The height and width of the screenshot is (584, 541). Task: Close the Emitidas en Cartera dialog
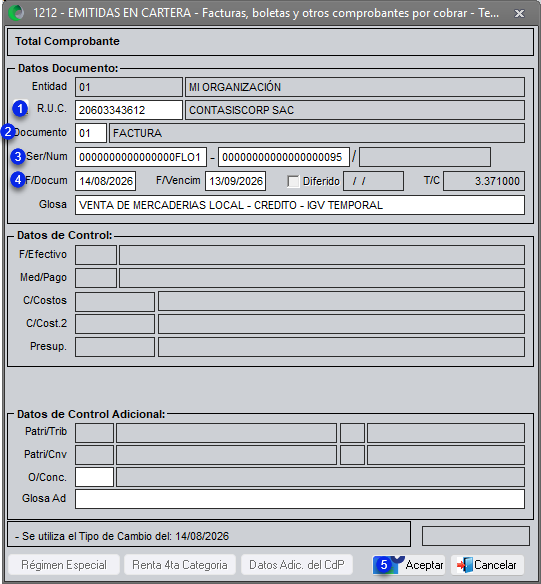tap(519, 13)
